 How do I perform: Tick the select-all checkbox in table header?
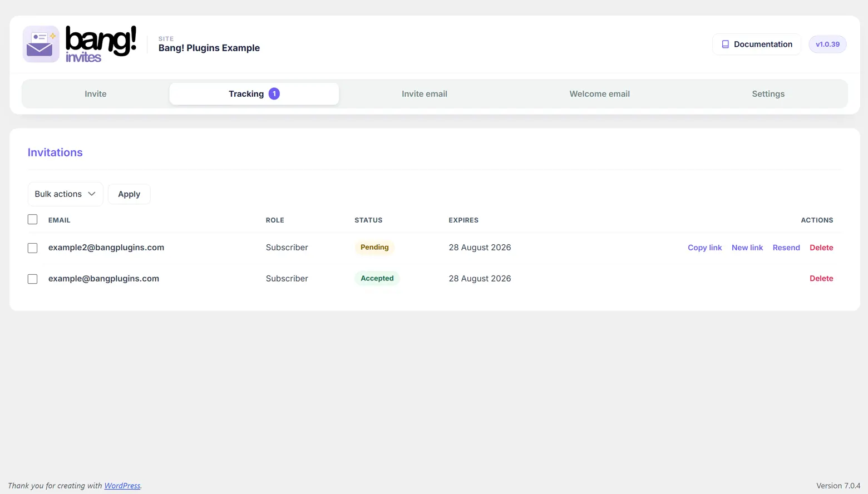[x=32, y=220]
